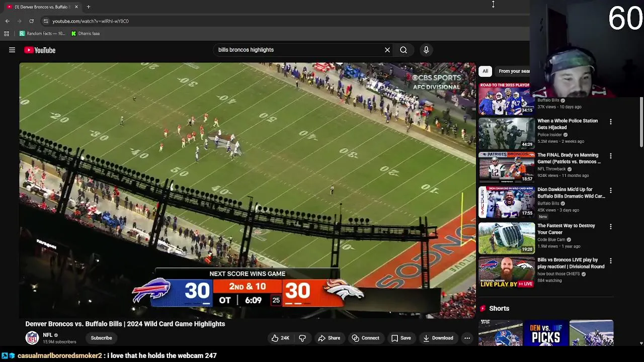Screen dimensions: 644x362
Task: Open options for Dion Dawkins Mic'd Up video
Action: (x=611, y=191)
